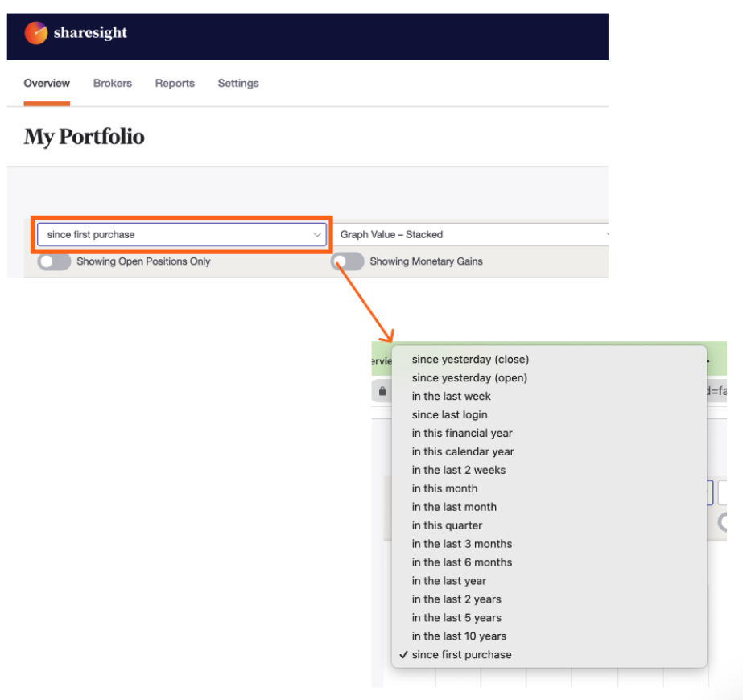Toggle Showing Monetary Gains switch
743x700 pixels.
click(347, 261)
